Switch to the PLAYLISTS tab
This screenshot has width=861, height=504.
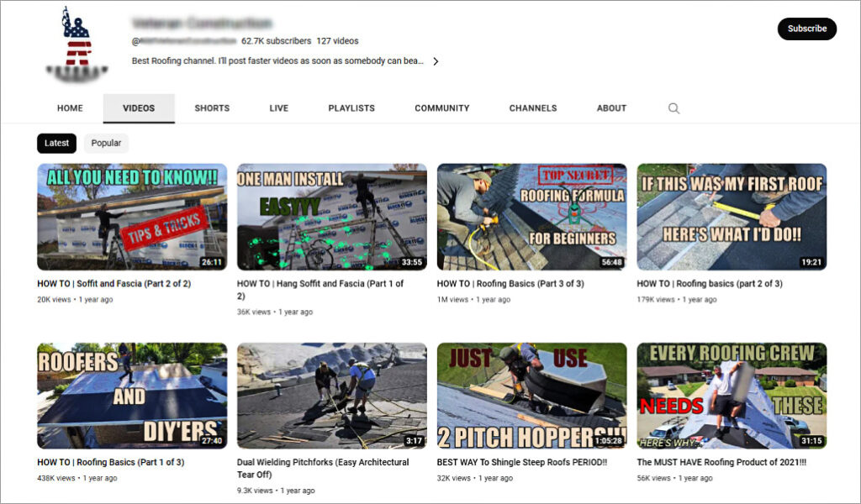(x=351, y=108)
